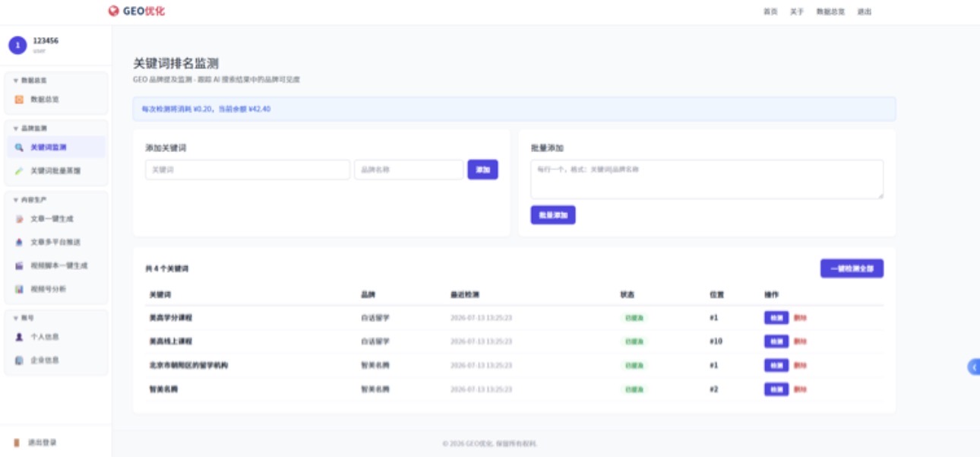Click the person icon of 个人信息
980x457 pixels.
click(x=20, y=337)
